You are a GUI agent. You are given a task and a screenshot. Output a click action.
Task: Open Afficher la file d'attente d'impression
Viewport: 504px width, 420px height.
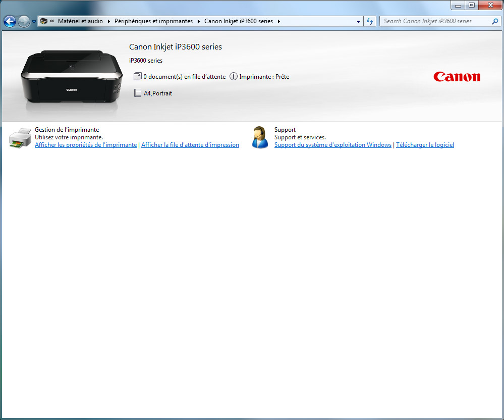click(190, 145)
